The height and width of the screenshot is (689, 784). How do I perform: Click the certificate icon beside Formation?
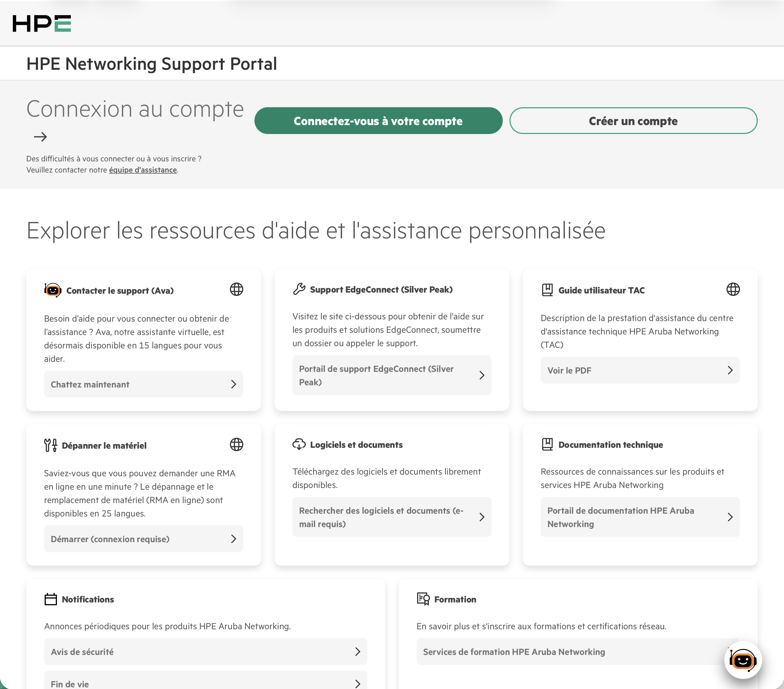coord(423,599)
